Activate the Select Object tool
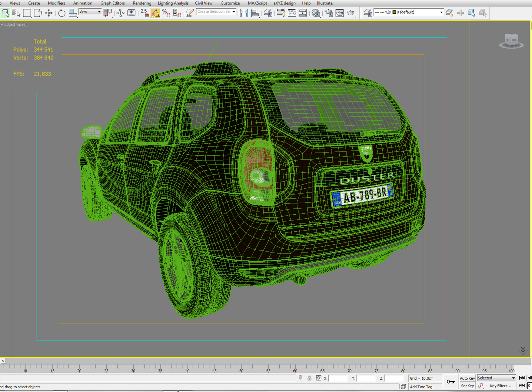 tap(5, 13)
